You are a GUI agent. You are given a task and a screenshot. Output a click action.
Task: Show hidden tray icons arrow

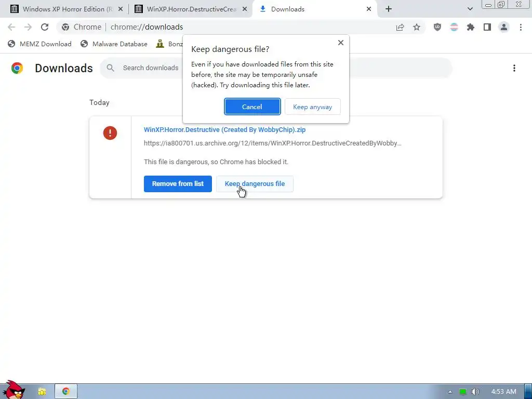point(450,392)
